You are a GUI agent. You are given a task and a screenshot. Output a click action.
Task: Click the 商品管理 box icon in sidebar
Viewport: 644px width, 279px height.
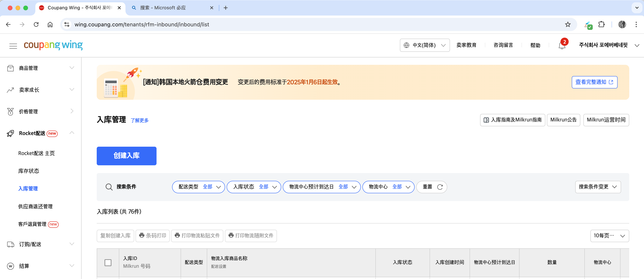10,68
